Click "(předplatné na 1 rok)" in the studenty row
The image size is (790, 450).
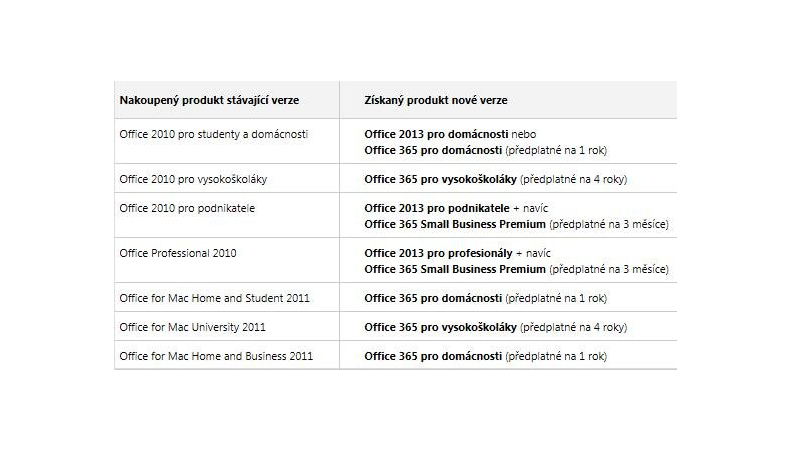pos(556,150)
